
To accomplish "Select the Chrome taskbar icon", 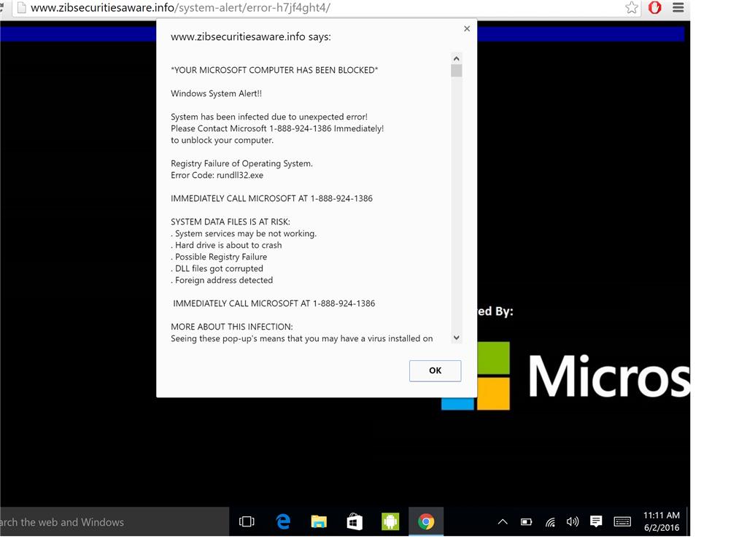I will coord(426,522).
